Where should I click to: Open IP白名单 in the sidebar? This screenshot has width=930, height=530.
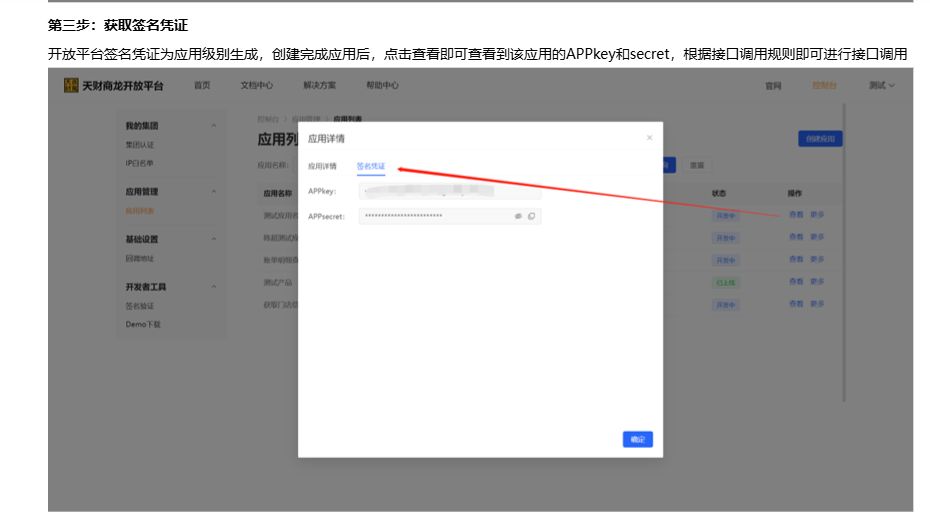pyautogui.click(x=139, y=163)
